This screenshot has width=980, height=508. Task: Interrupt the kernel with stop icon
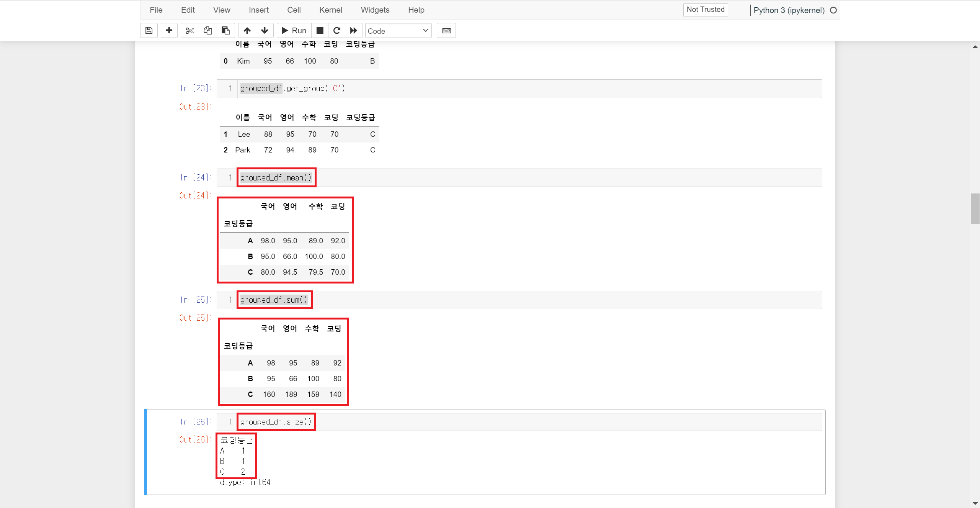320,31
